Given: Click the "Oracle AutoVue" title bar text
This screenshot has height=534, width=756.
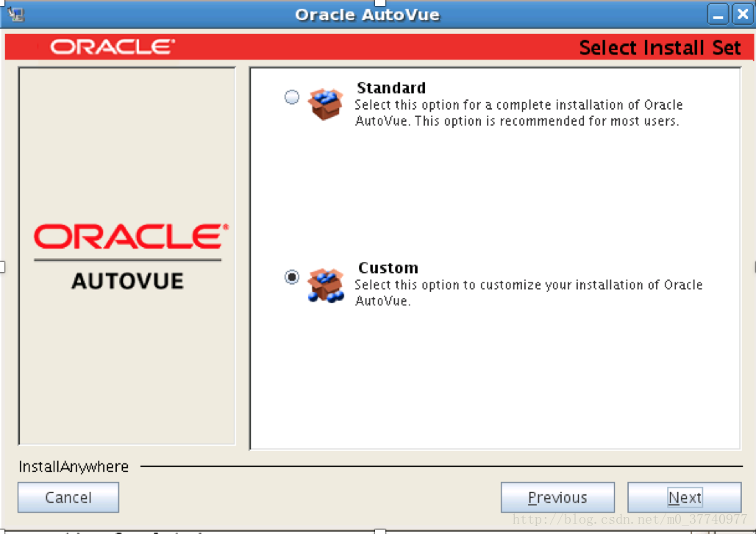Looking at the screenshot, I should (367, 15).
